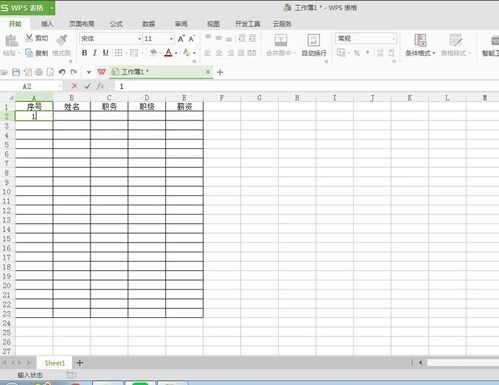The width and height of the screenshot is (499, 385).
Task: Switch to the 开发工具 ribbon tab
Action: pos(248,24)
